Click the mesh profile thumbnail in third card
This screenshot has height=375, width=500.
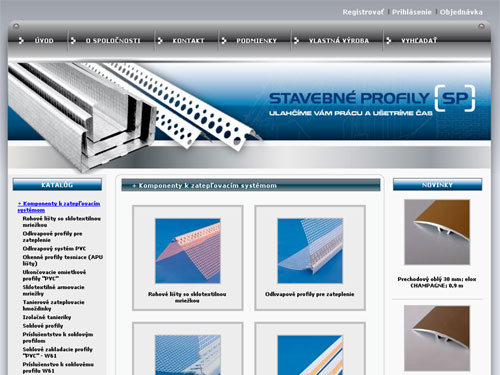[x=188, y=355]
